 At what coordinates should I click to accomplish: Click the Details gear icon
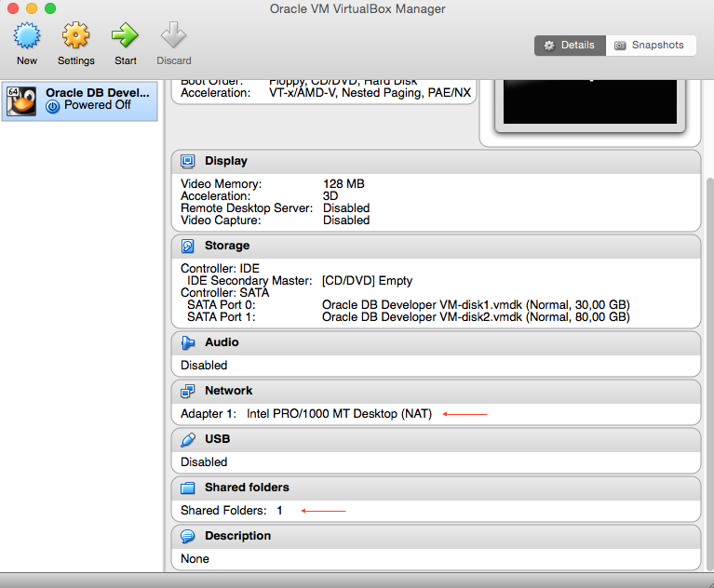pyautogui.click(x=549, y=46)
